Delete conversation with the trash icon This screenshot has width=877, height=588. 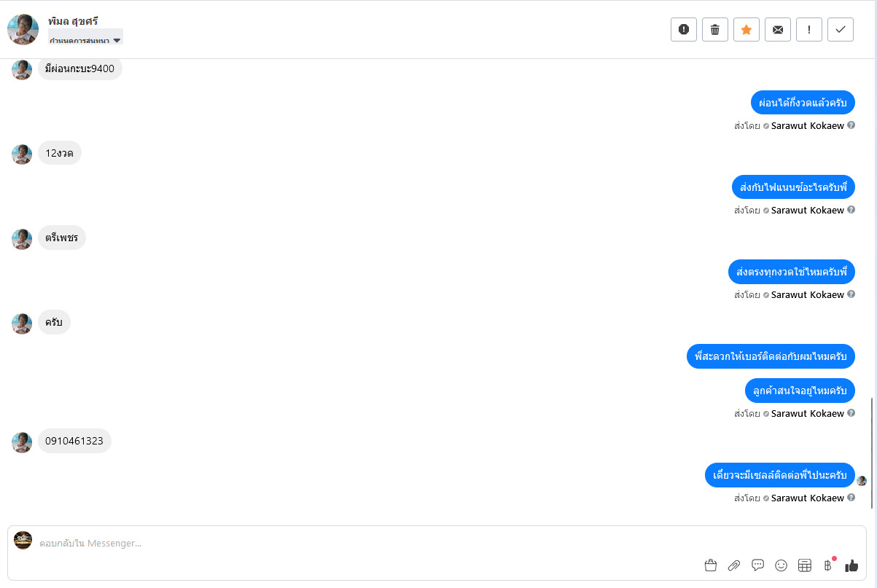(x=715, y=29)
